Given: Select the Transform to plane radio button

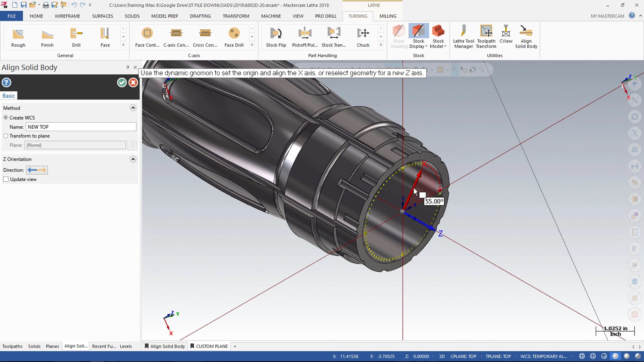Looking at the screenshot, I should click(x=6, y=135).
